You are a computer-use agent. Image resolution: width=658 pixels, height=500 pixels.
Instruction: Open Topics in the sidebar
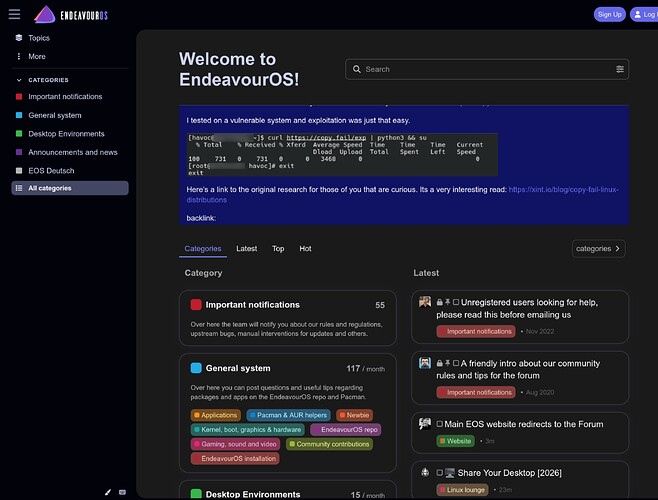(39, 38)
